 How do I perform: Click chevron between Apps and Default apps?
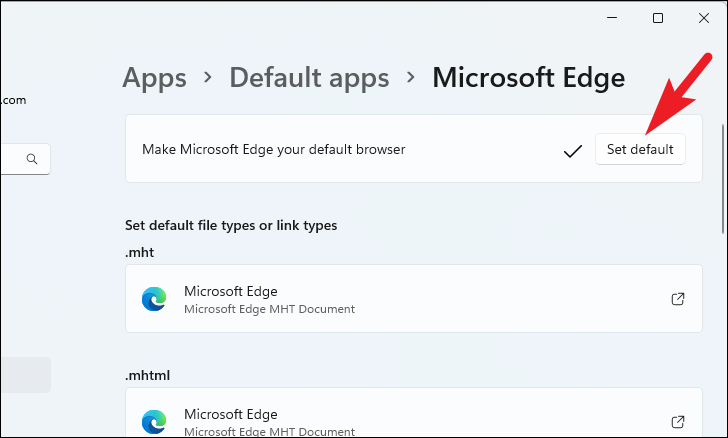pos(208,77)
